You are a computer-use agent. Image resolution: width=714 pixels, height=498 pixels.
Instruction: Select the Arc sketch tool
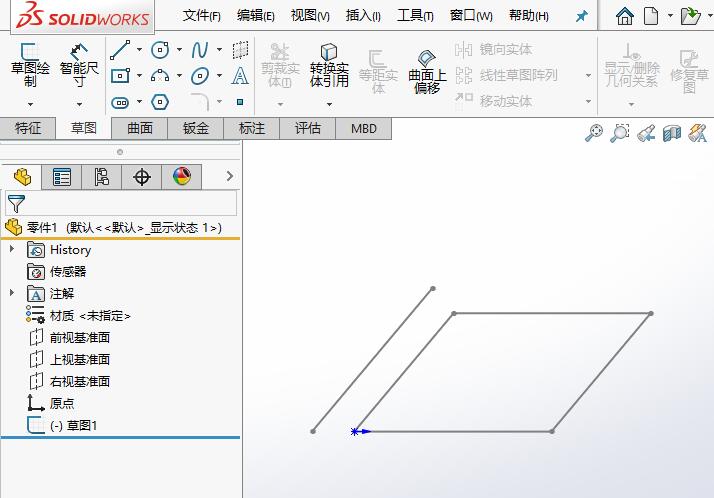pos(160,76)
